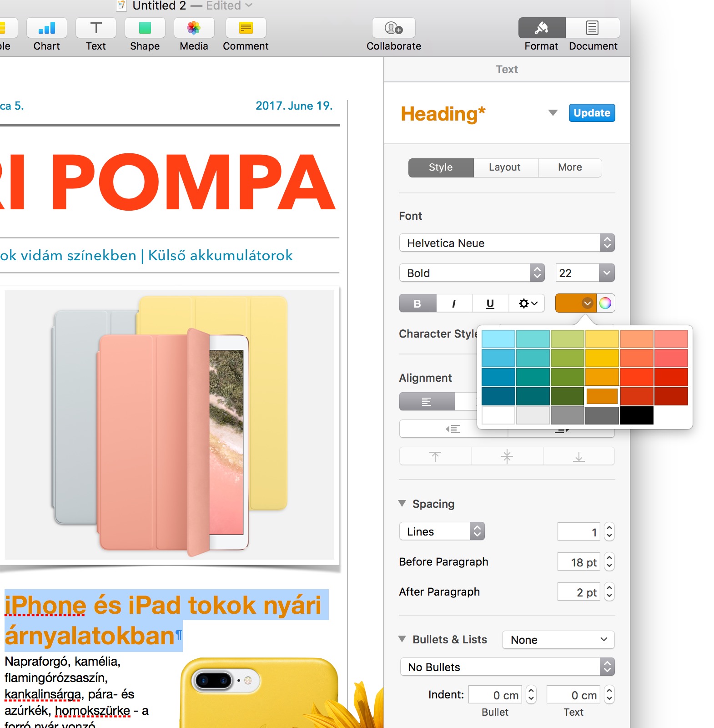This screenshot has height=728, width=714.
Task: Pick the darkest teal swatch
Action: [x=533, y=396]
